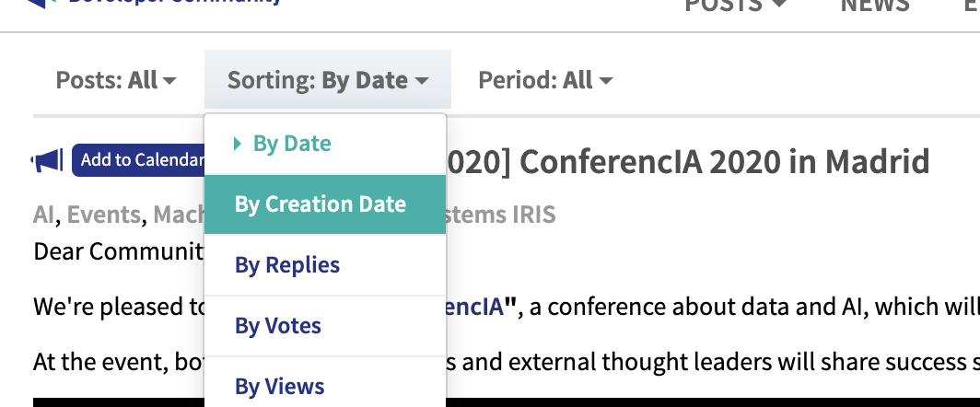Open the POSTS menu in the header
The image size is (980, 407).
(x=736, y=5)
